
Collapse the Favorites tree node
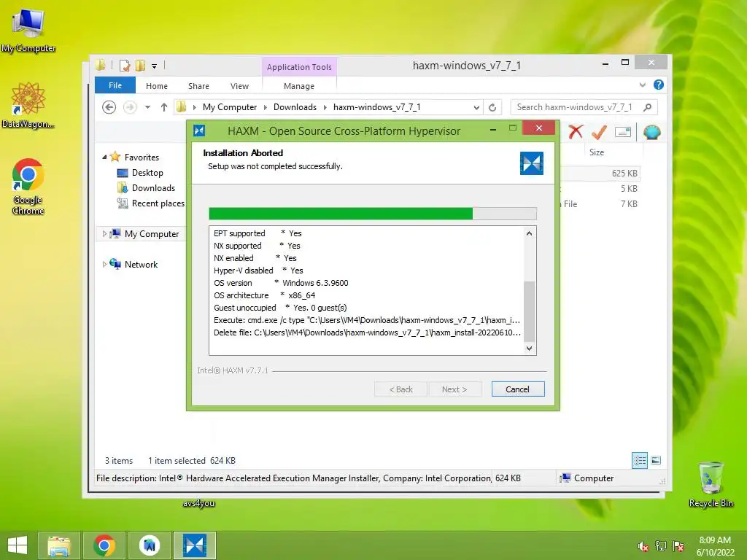pyautogui.click(x=104, y=157)
